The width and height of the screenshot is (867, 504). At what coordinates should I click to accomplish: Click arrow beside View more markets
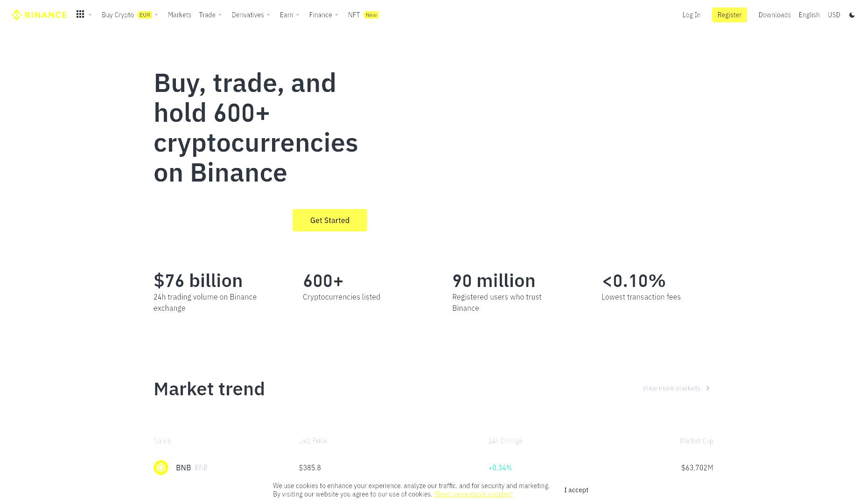(708, 388)
